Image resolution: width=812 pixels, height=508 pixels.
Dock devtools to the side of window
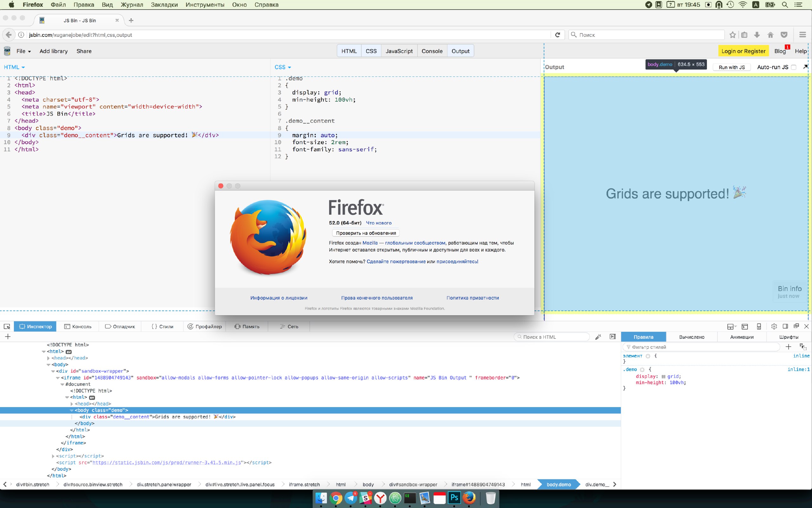point(785,326)
